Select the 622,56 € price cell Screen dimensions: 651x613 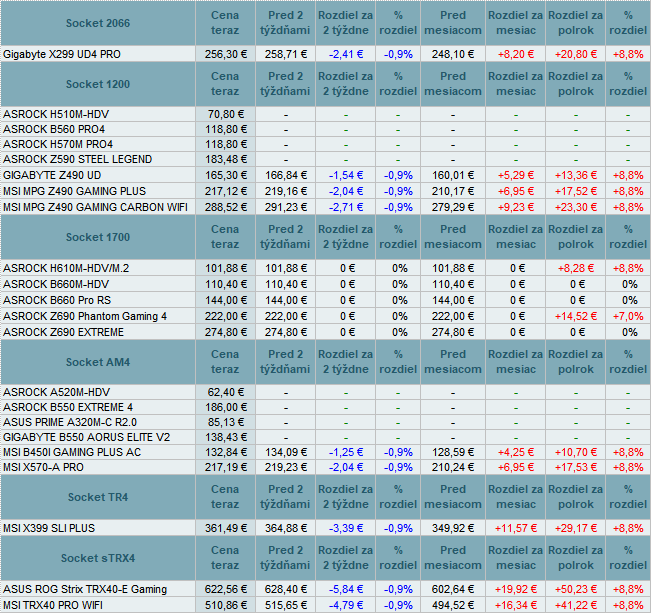225,589
